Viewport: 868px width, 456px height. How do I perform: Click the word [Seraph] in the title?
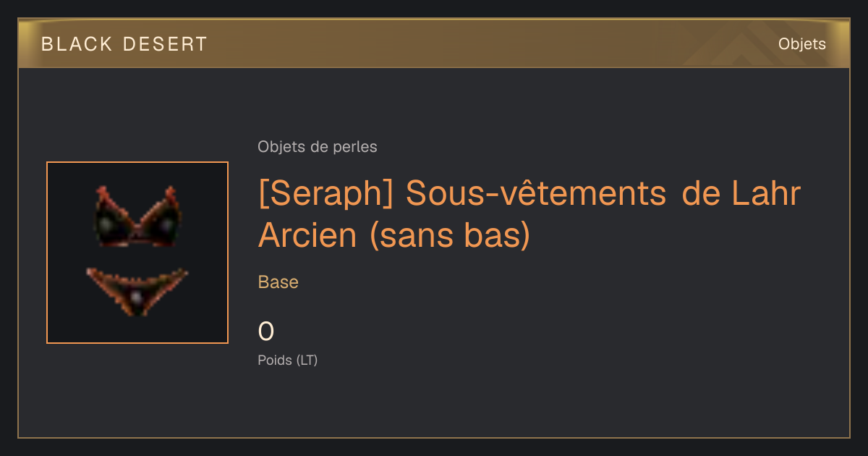click(325, 194)
